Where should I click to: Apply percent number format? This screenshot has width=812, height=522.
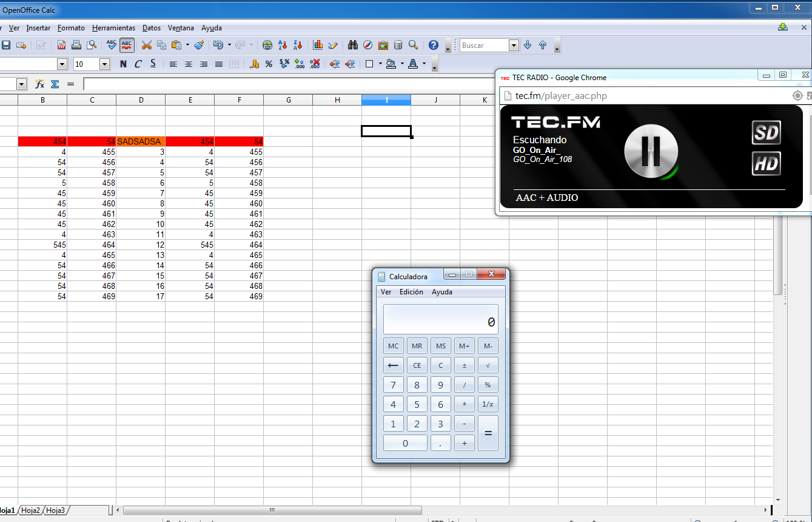click(269, 64)
